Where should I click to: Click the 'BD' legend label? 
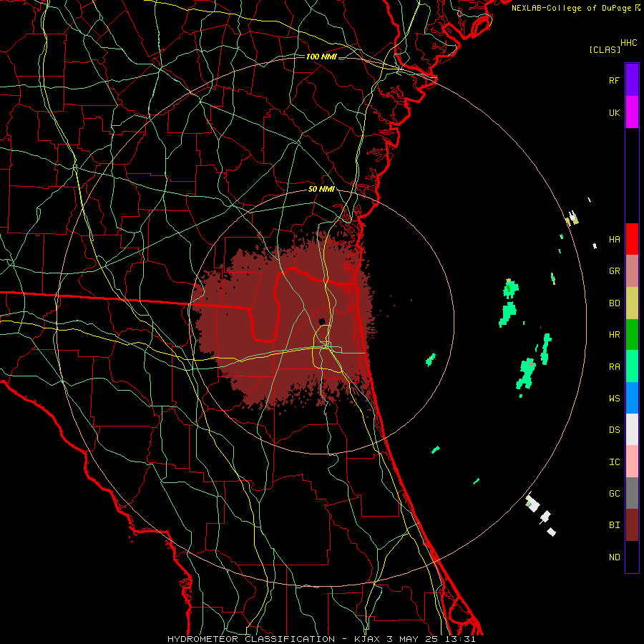[615, 303]
